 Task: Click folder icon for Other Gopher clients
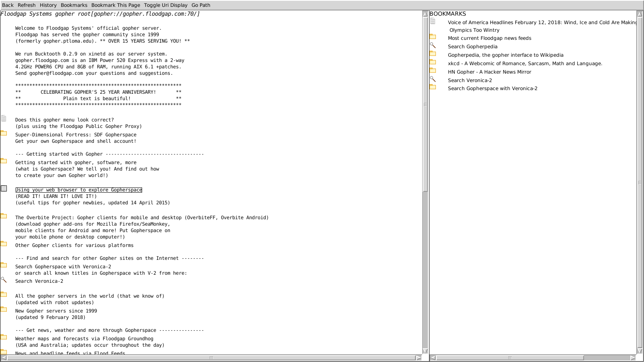4,244
